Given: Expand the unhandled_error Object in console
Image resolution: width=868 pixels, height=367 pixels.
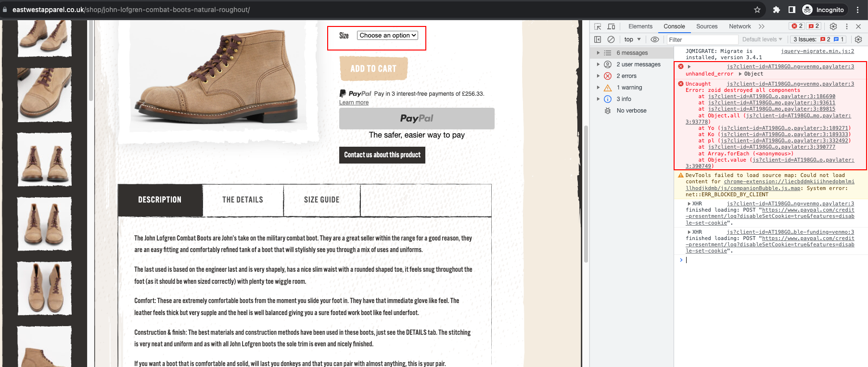Looking at the screenshot, I should tap(740, 74).
